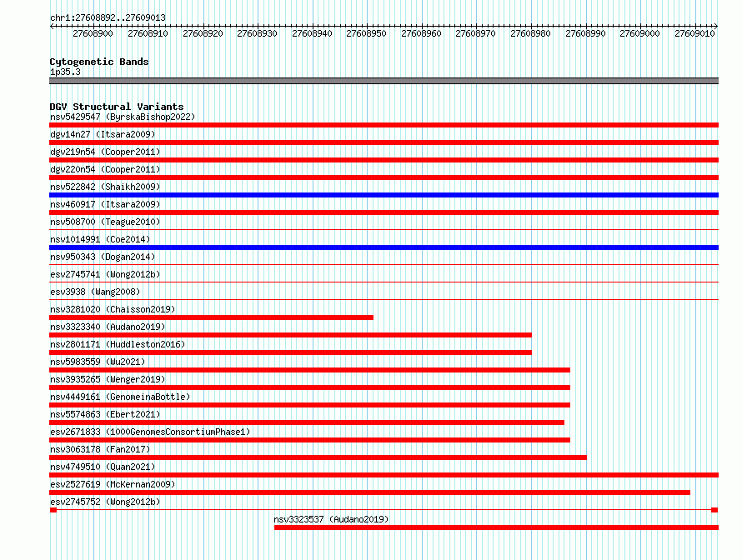Click ruler position 27608910
742x560 pixels.
point(148,33)
